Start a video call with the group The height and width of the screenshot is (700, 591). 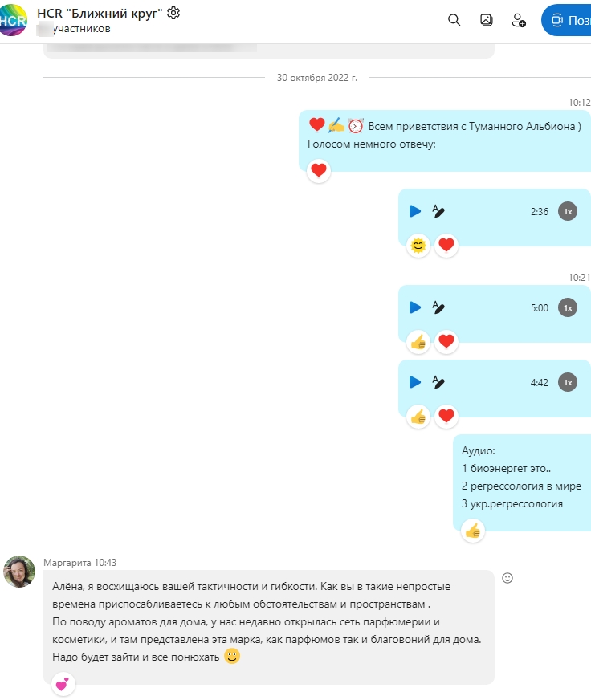tap(566, 20)
